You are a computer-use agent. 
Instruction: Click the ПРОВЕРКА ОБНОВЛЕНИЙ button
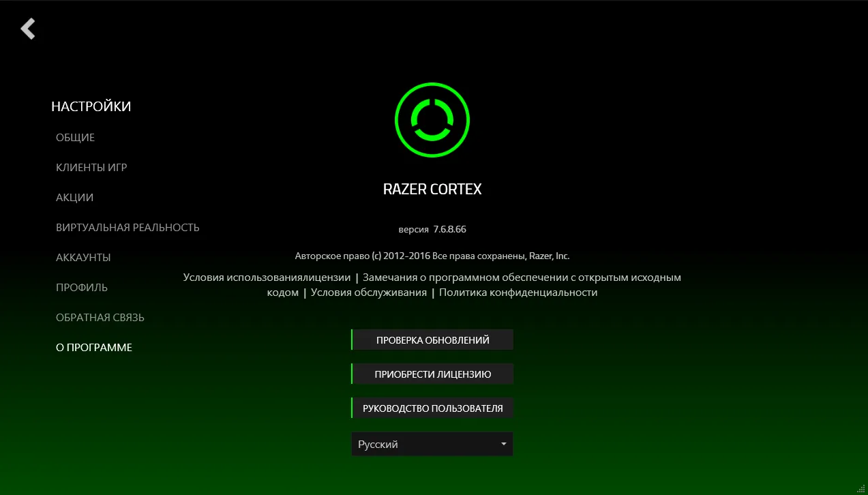point(432,340)
